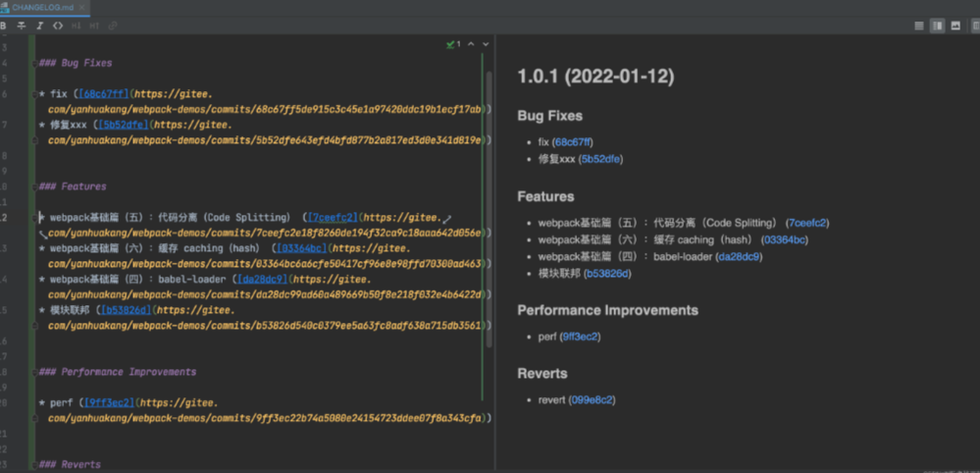The width and height of the screenshot is (980, 473).
Task: Go to previous highlighted problem with the up arrow
Action: click(471, 44)
